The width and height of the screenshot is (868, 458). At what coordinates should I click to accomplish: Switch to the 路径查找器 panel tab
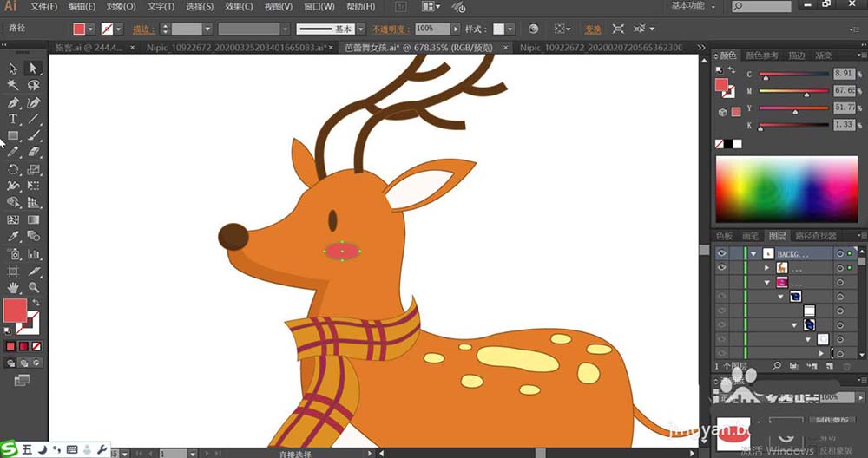tap(816, 236)
